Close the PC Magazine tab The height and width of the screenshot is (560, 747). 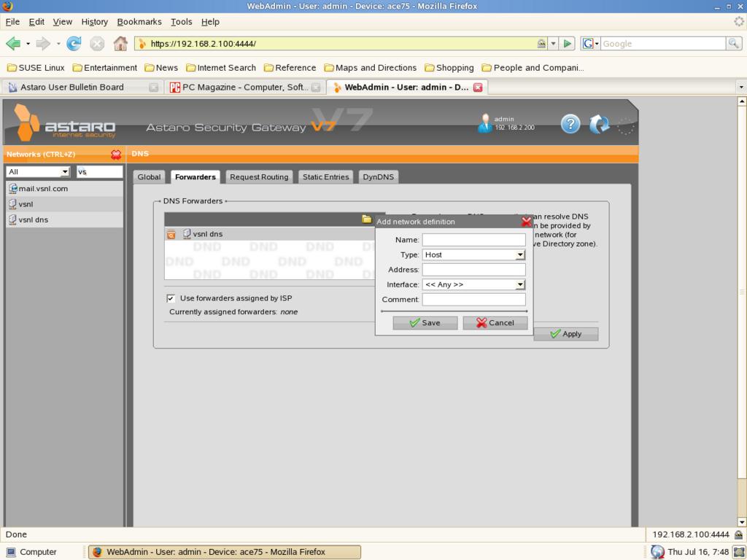pos(316,87)
